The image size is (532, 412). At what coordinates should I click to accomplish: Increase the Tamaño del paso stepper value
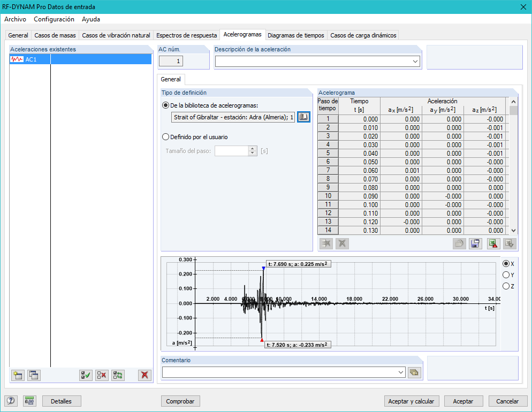253,149
